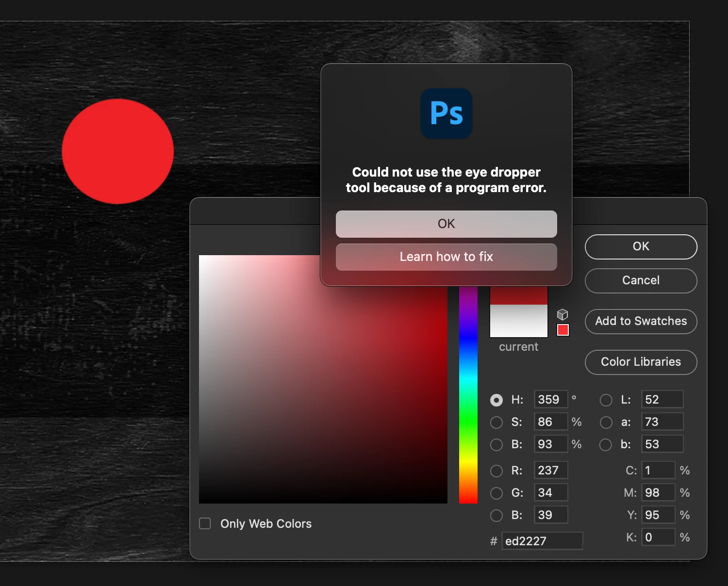The height and width of the screenshot is (586, 728).
Task: Click the new color red preview swatch
Action: coord(519,295)
